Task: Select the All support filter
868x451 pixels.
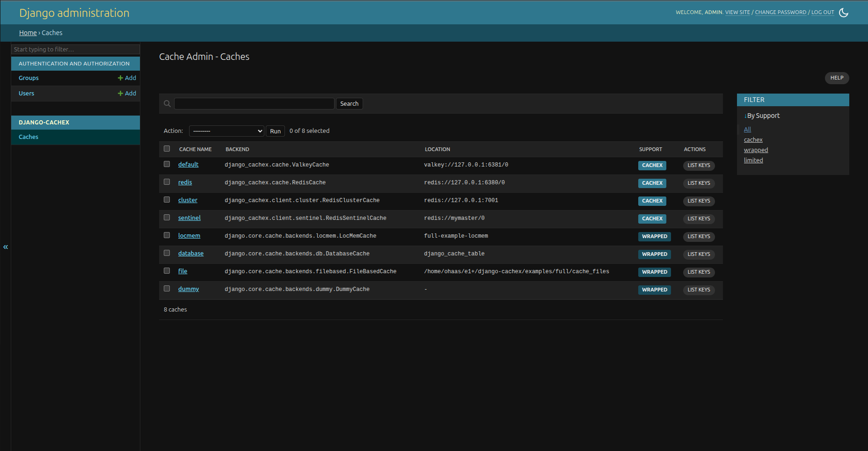Action: 747,130
